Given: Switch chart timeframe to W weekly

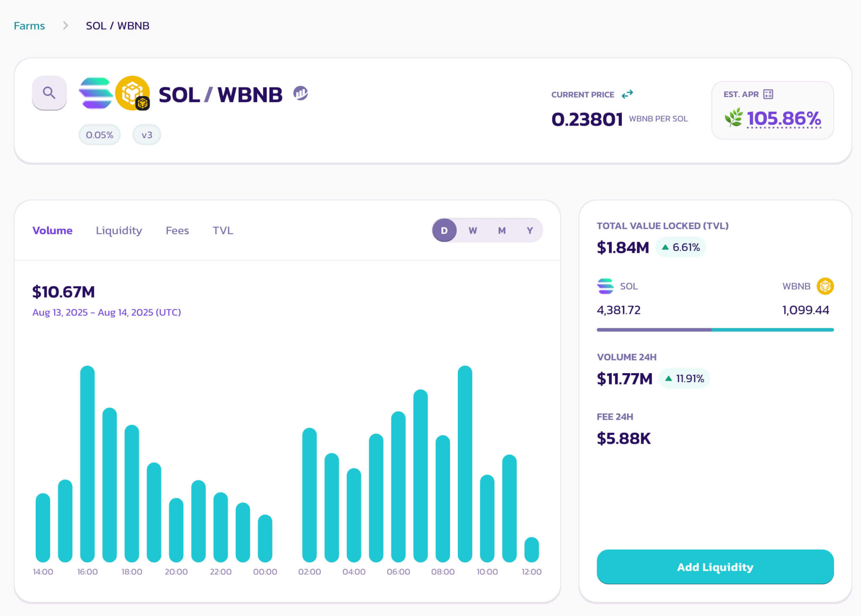Looking at the screenshot, I should 473,230.
